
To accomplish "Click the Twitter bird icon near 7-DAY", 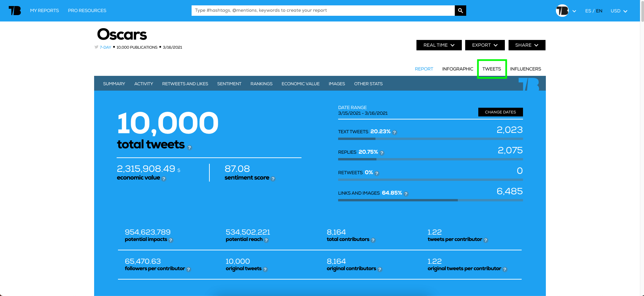I will tap(96, 47).
